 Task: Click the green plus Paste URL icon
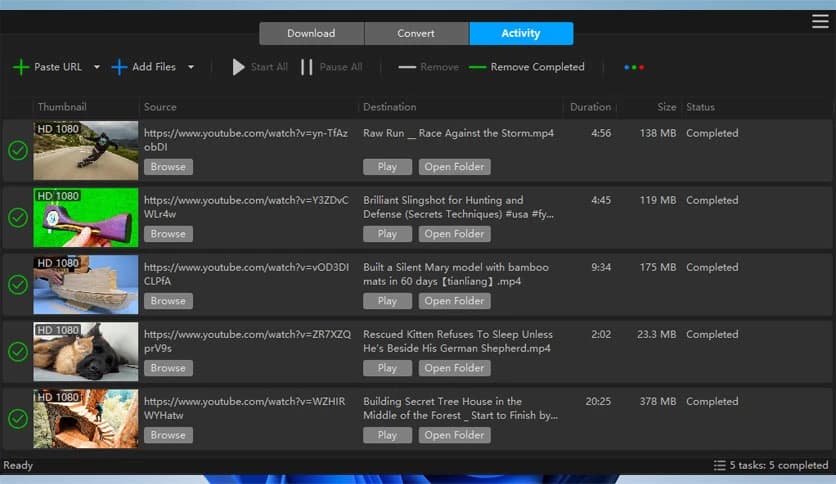[x=21, y=67]
